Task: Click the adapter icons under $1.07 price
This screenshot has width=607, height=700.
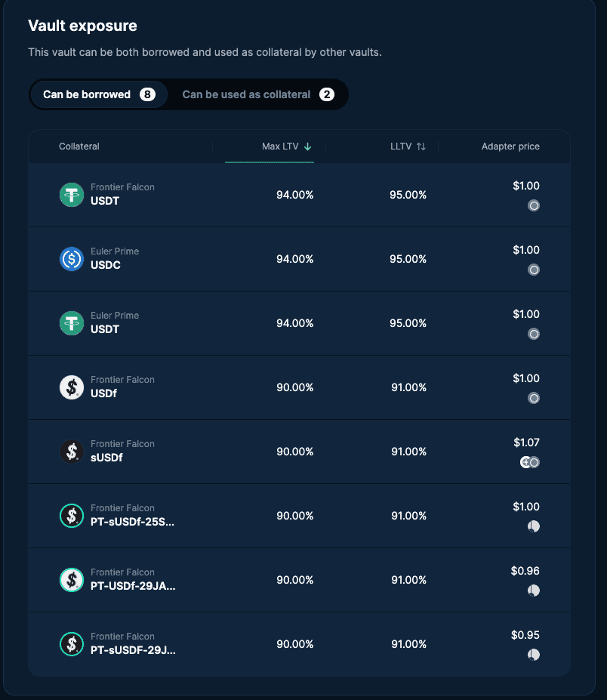Action: click(x=530, y=462)
